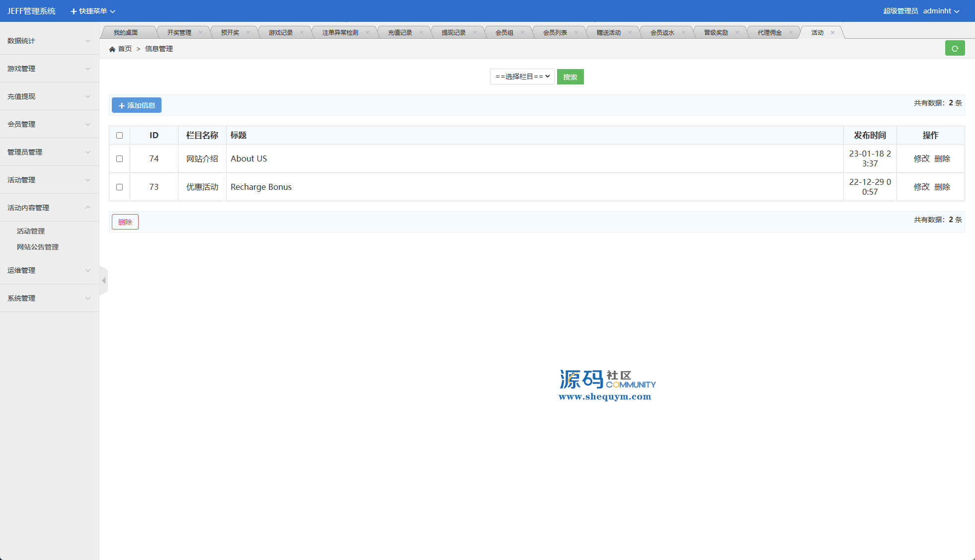The width and height of the screenshot is (975, 560).
Task: Close the 开奖管理 tab with its x
Action: coord(200,33)
